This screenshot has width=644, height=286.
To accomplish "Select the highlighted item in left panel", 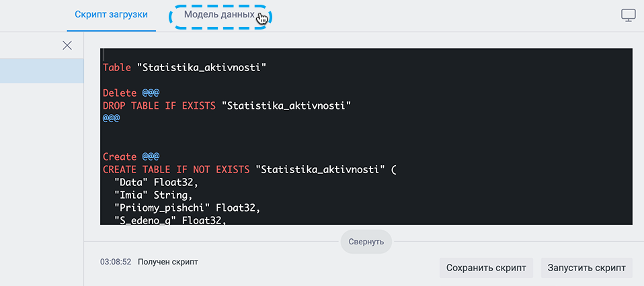I will click(42, 71).
